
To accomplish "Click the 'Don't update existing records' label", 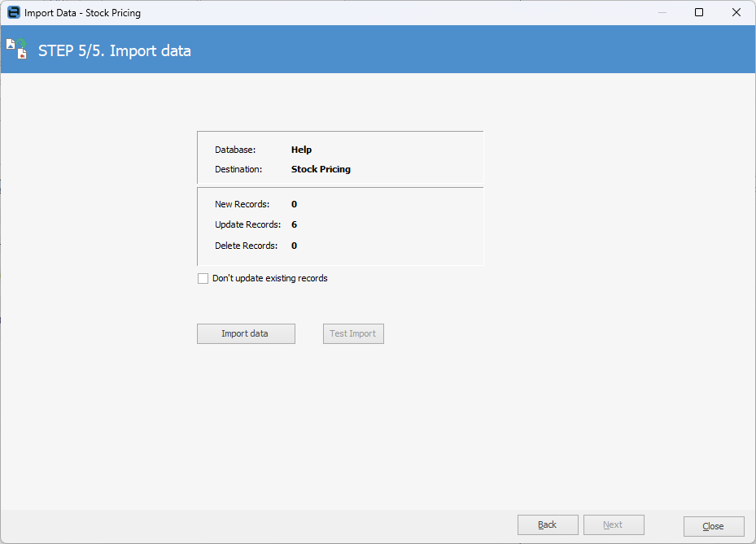I will click(x=269, y=278).
